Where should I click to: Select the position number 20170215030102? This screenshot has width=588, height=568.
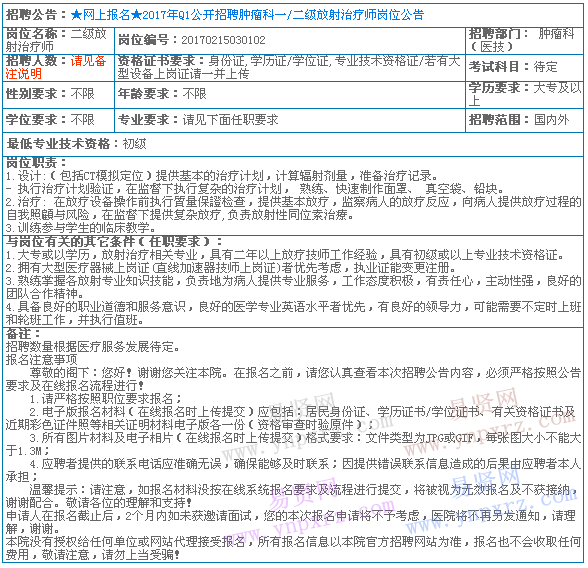click(x=223, y=40)
